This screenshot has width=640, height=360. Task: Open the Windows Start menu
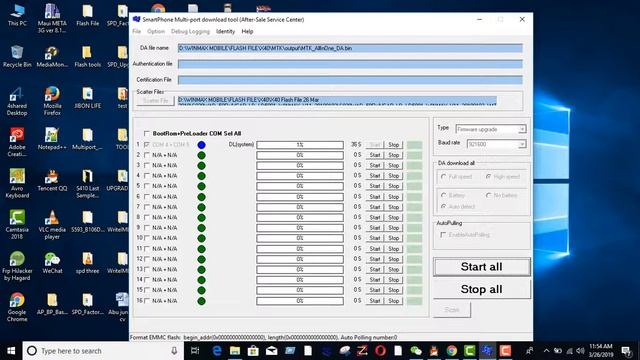[x=11, y=351]
